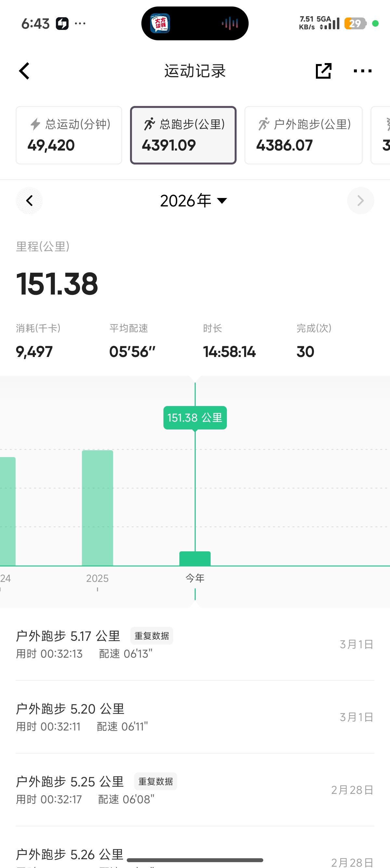Select the 户外跑步(公里) stat card
Viewport: 390px width, 868px height.
click(x=304, y=135)
